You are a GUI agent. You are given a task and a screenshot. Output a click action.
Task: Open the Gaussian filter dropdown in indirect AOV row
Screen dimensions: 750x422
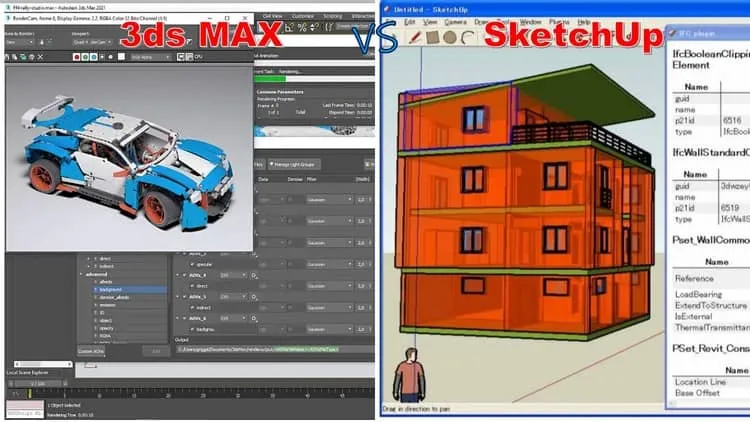click(329, 308)
